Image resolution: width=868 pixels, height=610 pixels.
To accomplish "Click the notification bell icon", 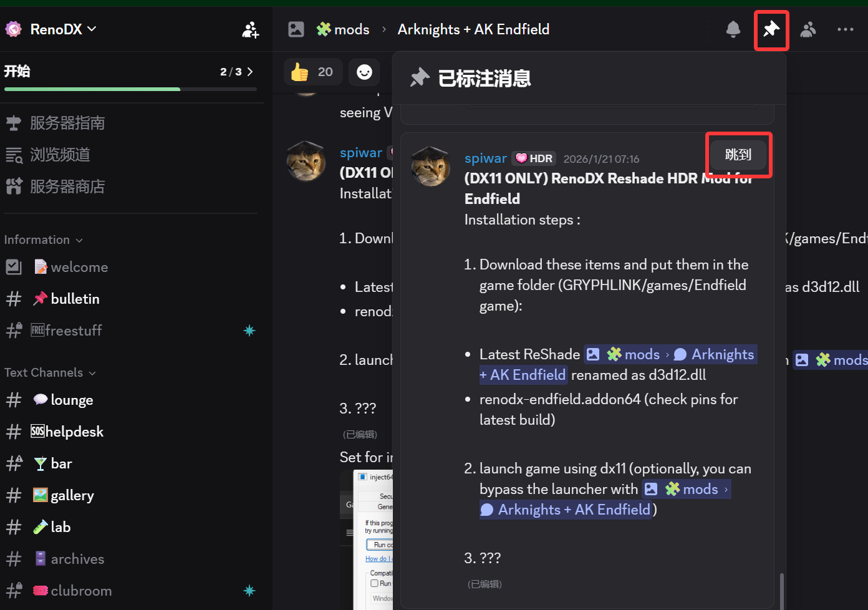I will (x=733, y=29).
